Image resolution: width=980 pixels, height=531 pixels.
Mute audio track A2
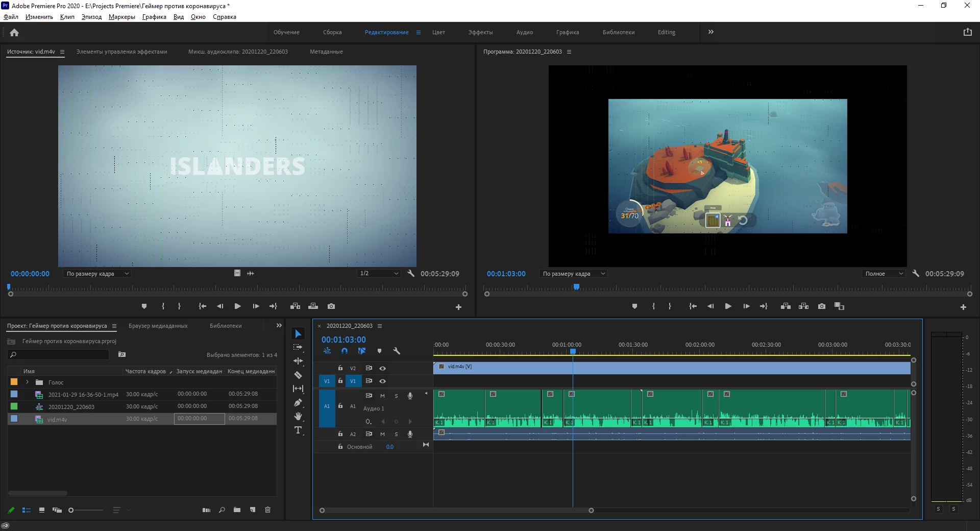[382, 434]
